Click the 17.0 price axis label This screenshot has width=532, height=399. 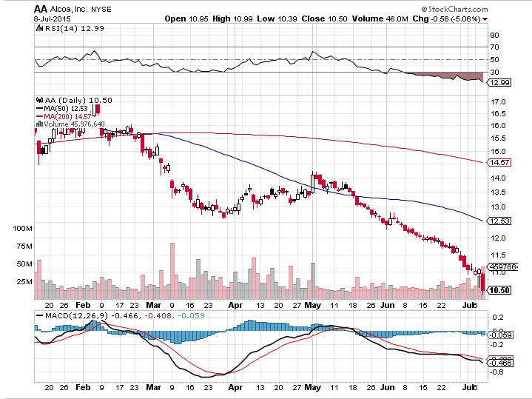click(x=498, y=102)
